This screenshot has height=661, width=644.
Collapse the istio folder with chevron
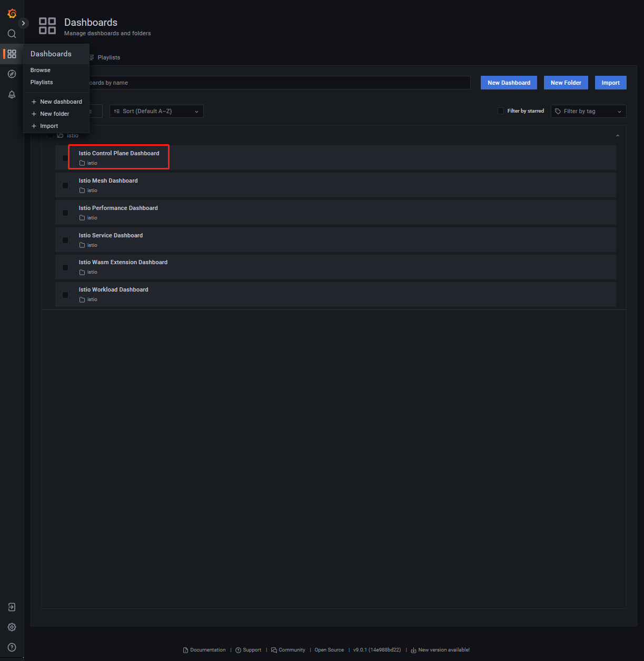(618, 136)
